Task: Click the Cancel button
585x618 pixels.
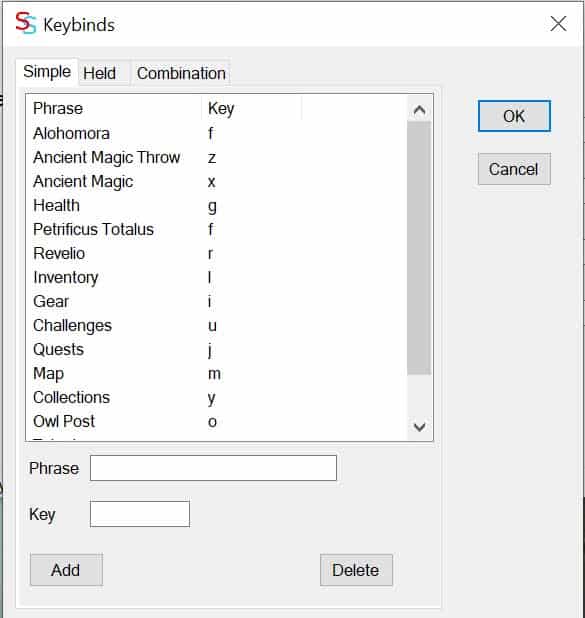Action: [x=514, y=169]
